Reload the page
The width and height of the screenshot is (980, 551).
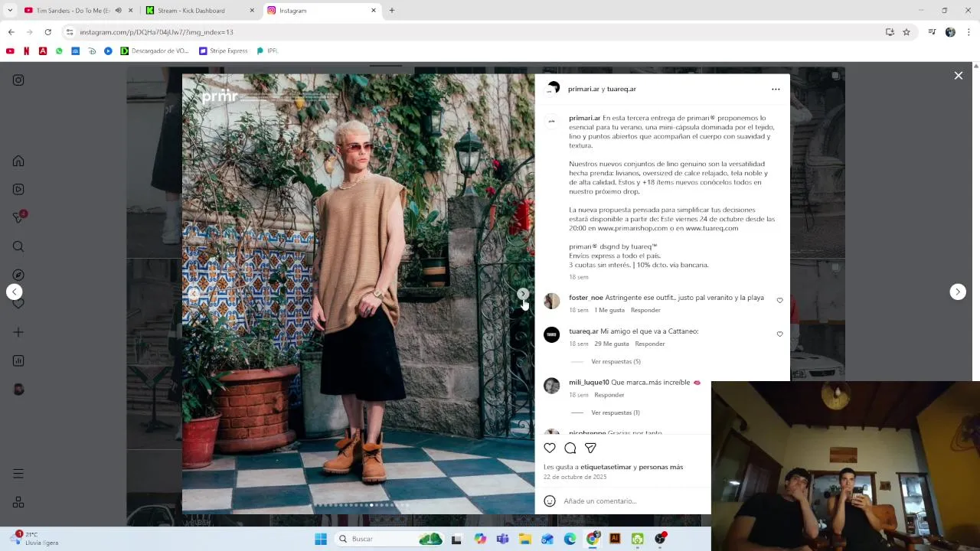pyautogui.click(x=47, y=32)
